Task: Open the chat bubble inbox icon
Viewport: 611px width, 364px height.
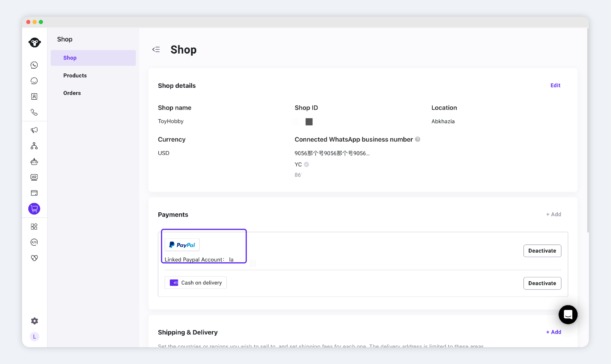Action: 34,81
